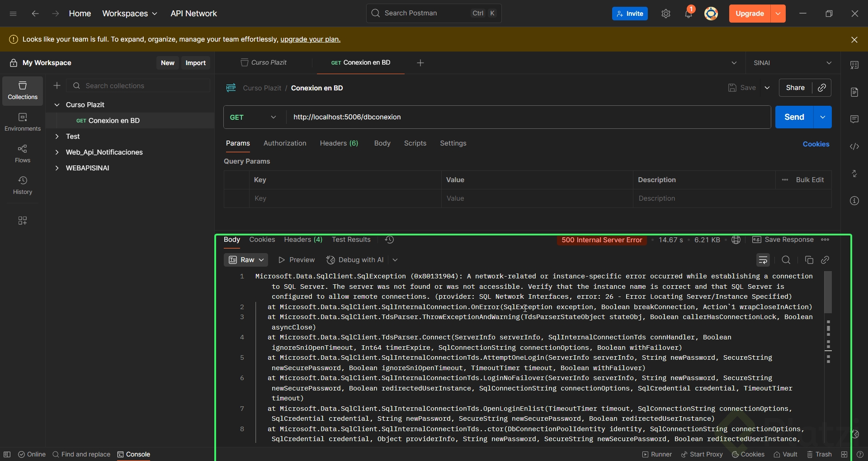Image resolution: width=868 pixels, height=461 pixels.
Task: Click the Invite button
Action: coord(630,14)
